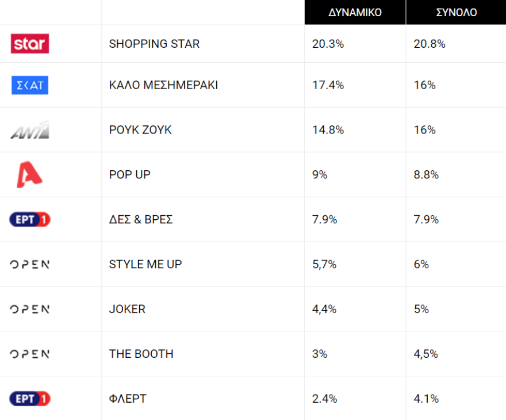Screen dimensions: 506x420
Task: Select the 20.3% rating cell
Action: 328,44
